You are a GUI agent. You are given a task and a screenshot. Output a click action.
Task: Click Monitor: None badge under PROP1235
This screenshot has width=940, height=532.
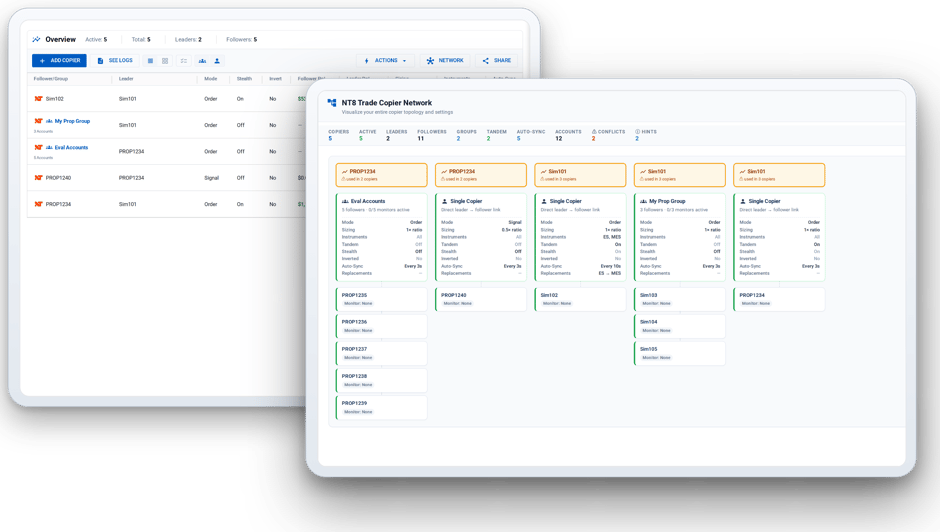pos(358,303)
